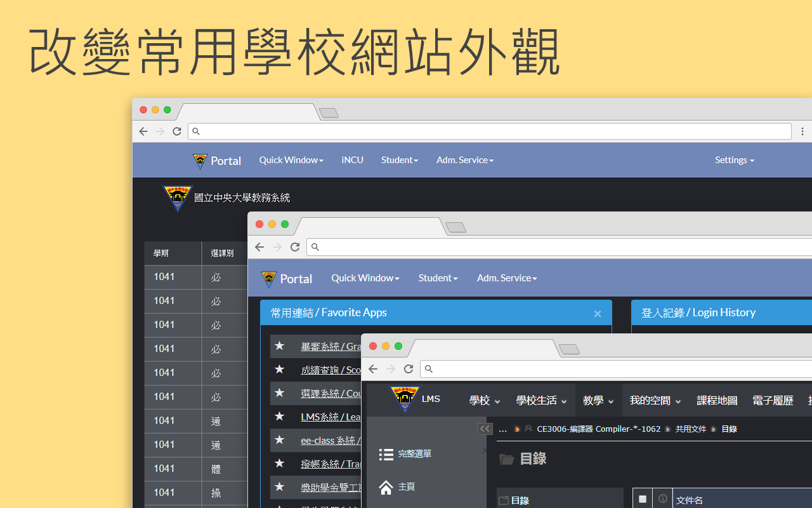Open the three-dot Chrome menu in the rear window
The height and width of the screenshot is (508, 812).
click(x=802, y=131)
